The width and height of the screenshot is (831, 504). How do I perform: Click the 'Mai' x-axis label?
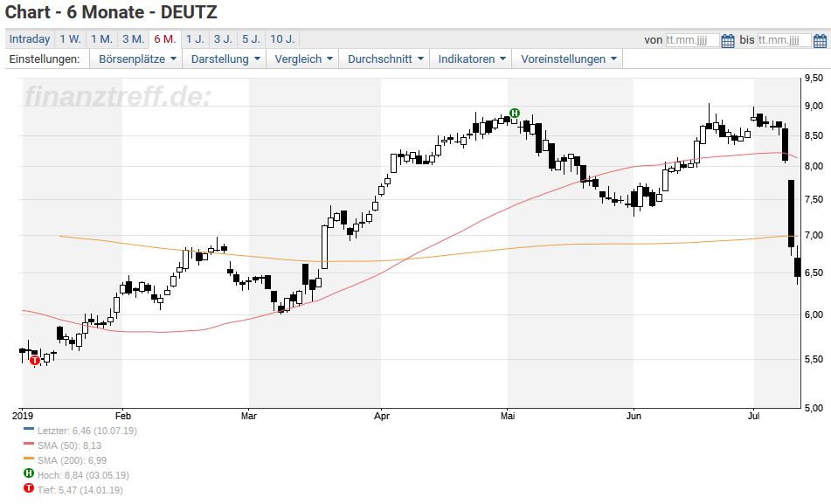click(508, 416)
